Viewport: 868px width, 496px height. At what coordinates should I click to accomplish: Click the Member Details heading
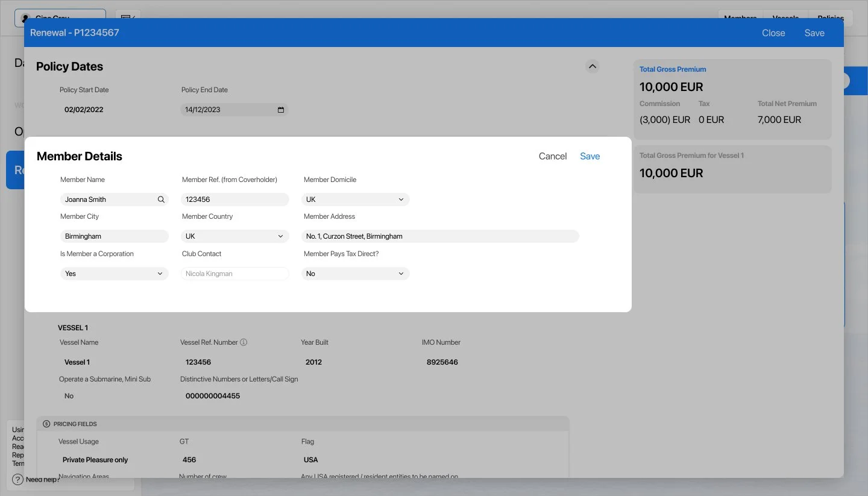(80, 156)
